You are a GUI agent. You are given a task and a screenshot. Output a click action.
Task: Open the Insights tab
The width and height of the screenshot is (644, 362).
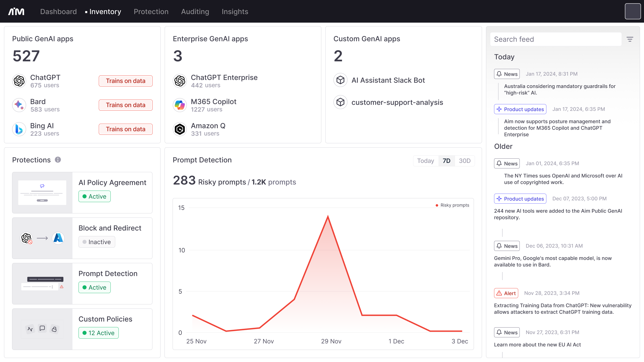[235, 12]
